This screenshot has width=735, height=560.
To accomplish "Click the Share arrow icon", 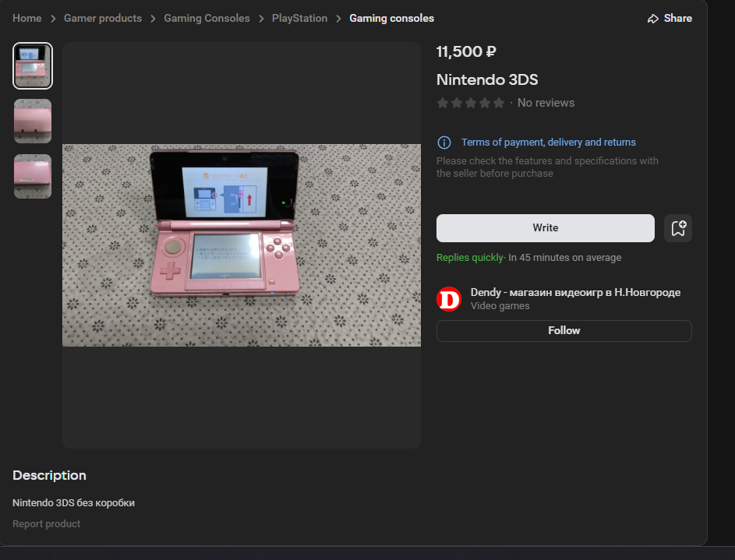I will (652, 19).
